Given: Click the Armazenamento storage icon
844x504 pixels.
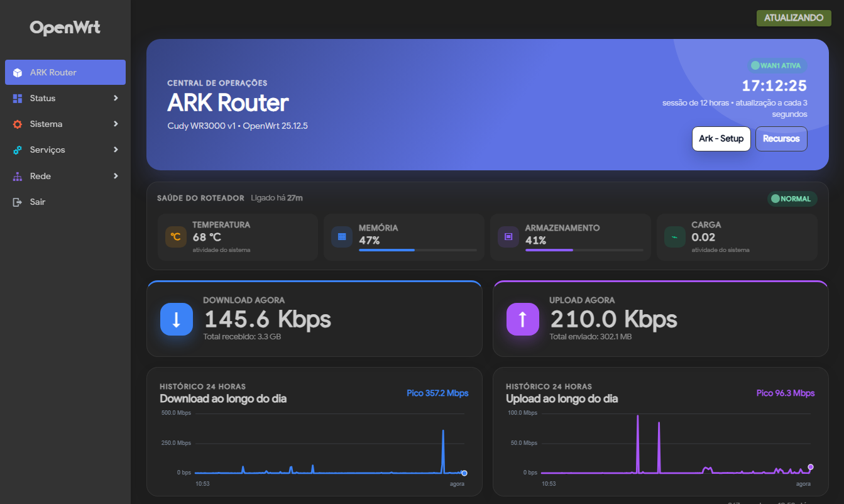Looking at the screenshot, I should coord(508,237).
